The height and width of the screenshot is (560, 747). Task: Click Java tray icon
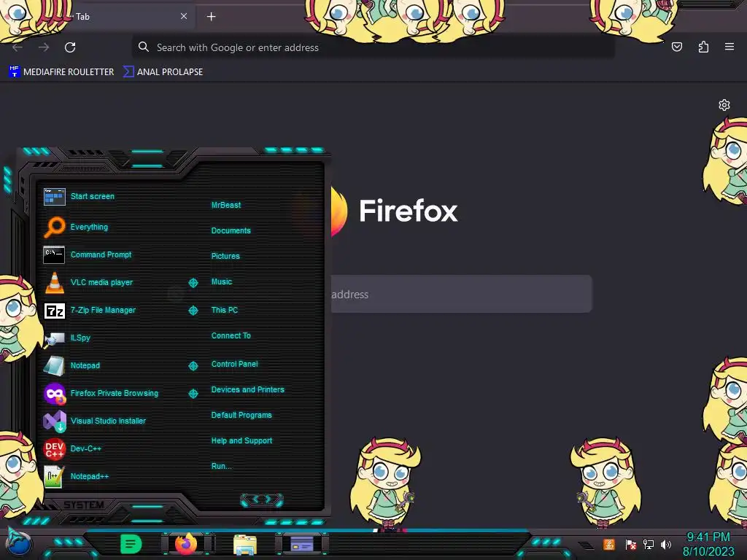click(609, 544)
